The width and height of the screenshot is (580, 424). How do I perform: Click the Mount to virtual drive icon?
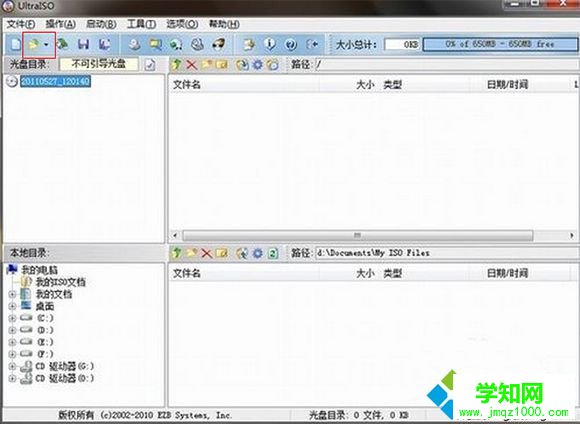tap(197, 45)
